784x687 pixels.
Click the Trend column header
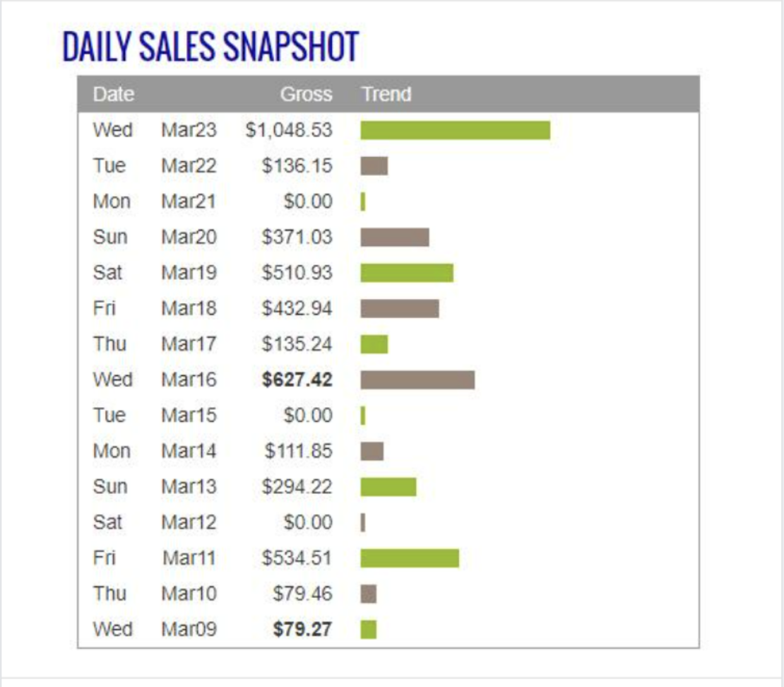[386, 94]
